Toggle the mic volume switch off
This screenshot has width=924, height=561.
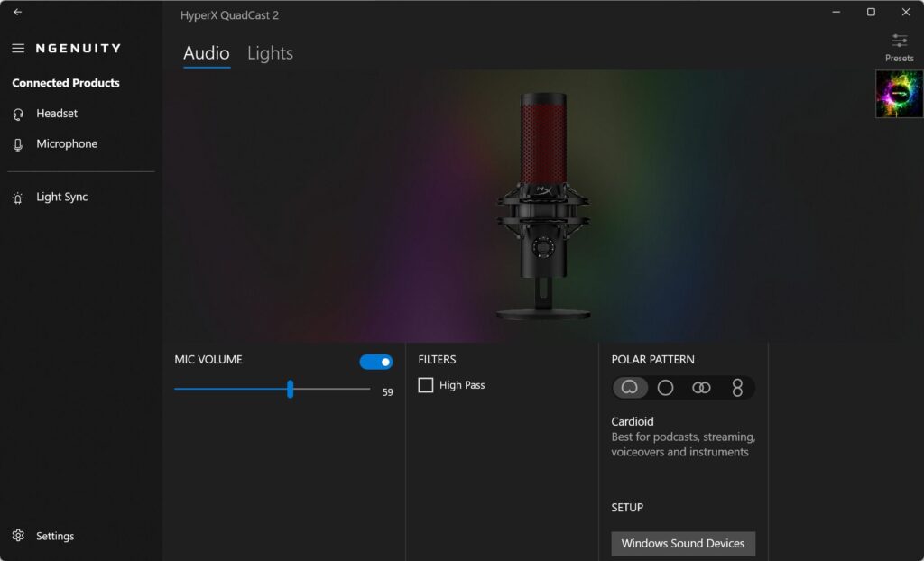(x=376, y=362)
